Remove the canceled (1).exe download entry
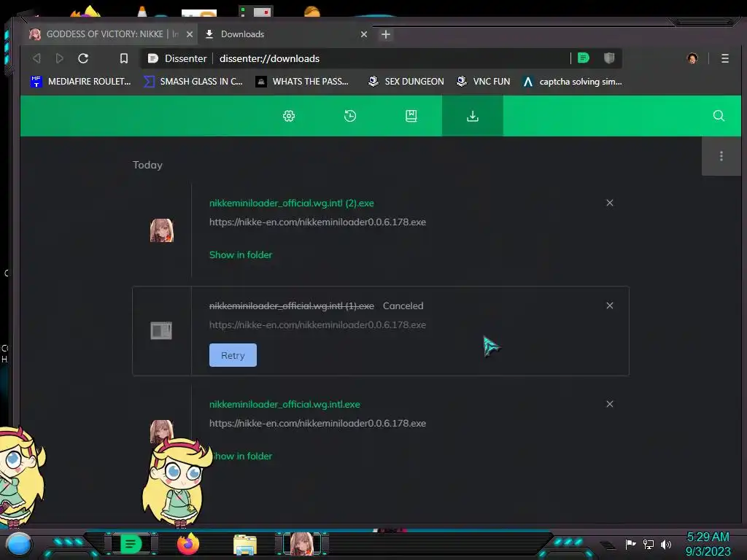This screenshot has height=560, width=747. click(x=610, y=306)
